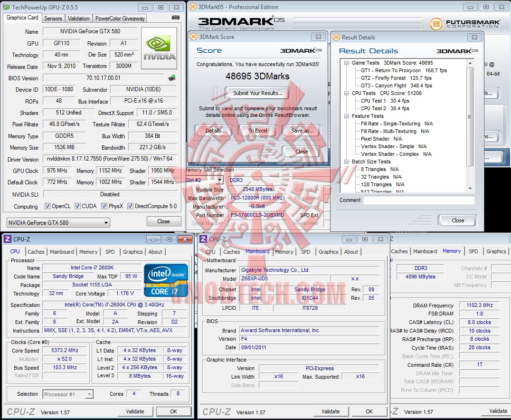The height and width of the screenshot is (420, 511).
Task: Select the SPD tab in left CPU-Z
Action: click(110, 252)
